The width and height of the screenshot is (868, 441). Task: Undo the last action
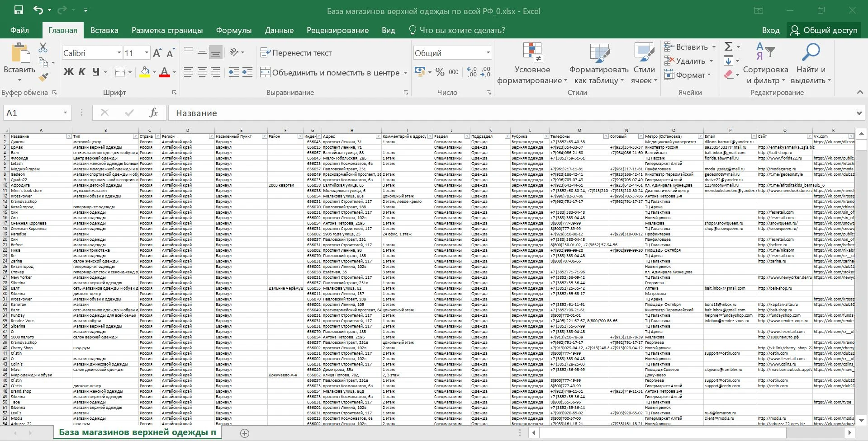[x=38, y=10]
